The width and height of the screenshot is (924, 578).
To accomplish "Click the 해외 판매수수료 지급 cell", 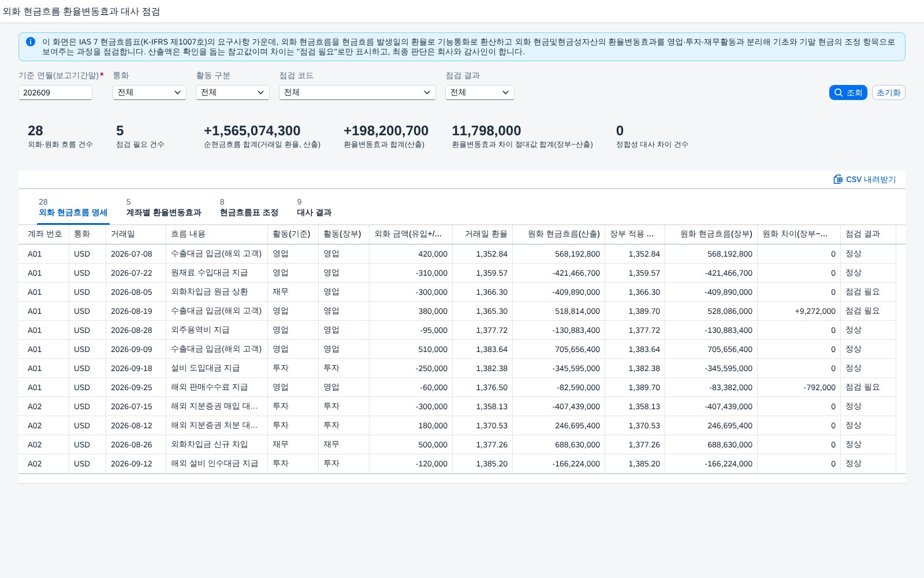I will tap(217, 387).
